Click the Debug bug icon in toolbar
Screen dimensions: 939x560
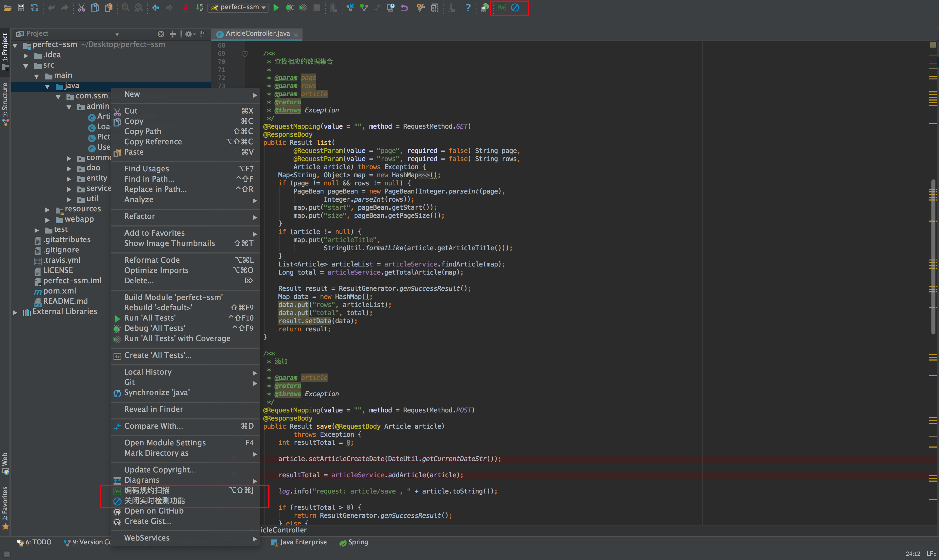(x=289, y=8)
